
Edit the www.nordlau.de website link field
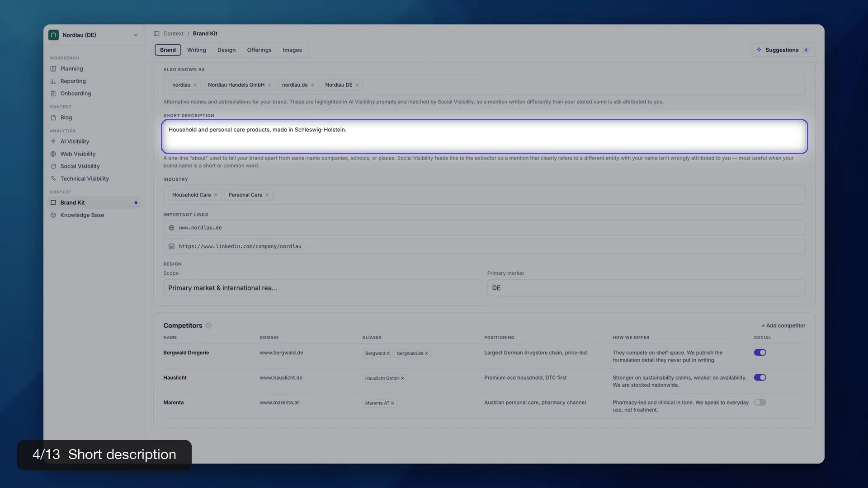pos(484,228)
